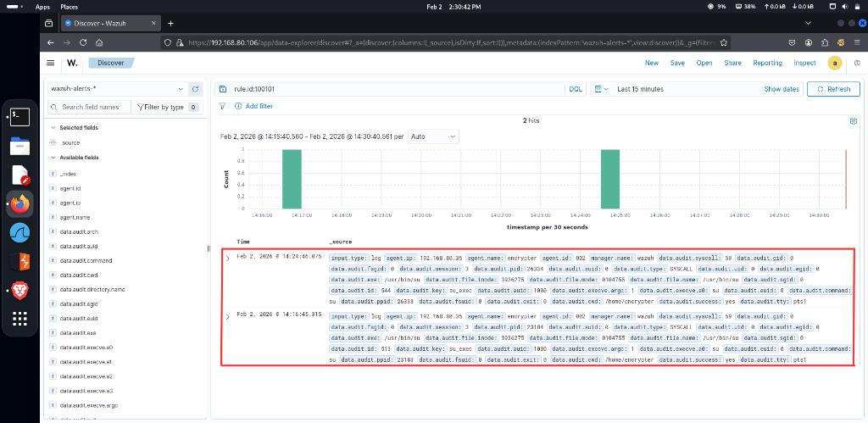
Task: Click Save in the top menu
Action: click(677, 63)
